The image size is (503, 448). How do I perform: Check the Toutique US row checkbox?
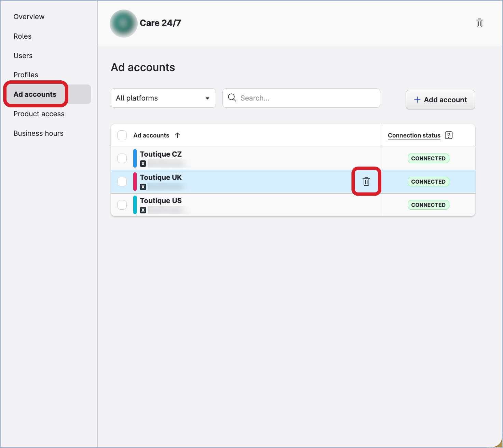coord(122,205)
